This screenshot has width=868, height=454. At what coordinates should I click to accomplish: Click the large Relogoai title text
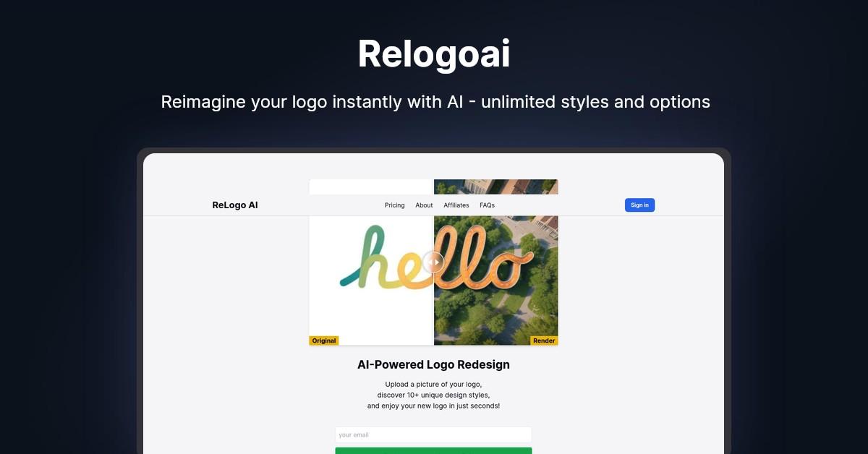click(x=434, y=54)
